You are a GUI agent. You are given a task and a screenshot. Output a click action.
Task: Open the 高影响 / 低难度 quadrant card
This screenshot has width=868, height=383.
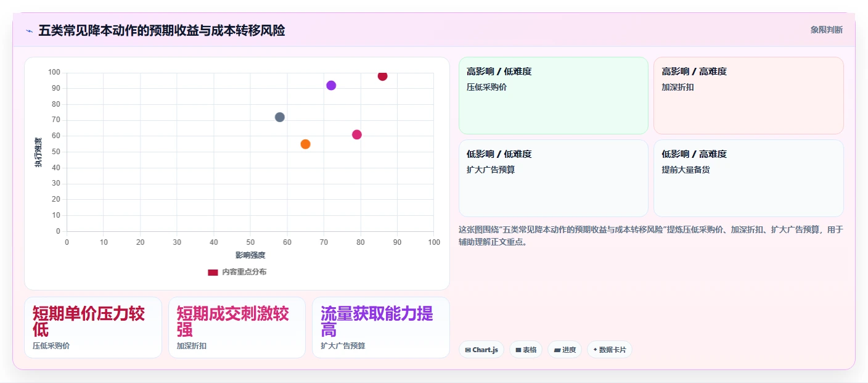pyautogui.click(x=554, y=96)
